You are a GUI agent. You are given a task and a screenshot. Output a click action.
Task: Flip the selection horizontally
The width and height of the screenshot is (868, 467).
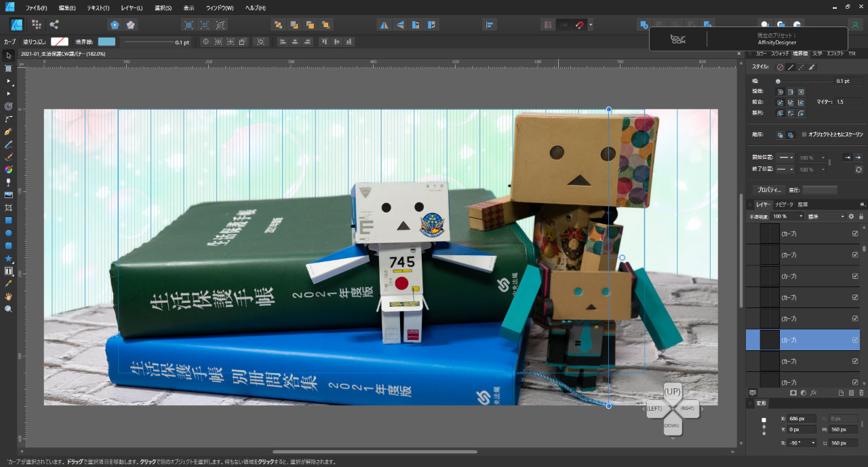384,24
